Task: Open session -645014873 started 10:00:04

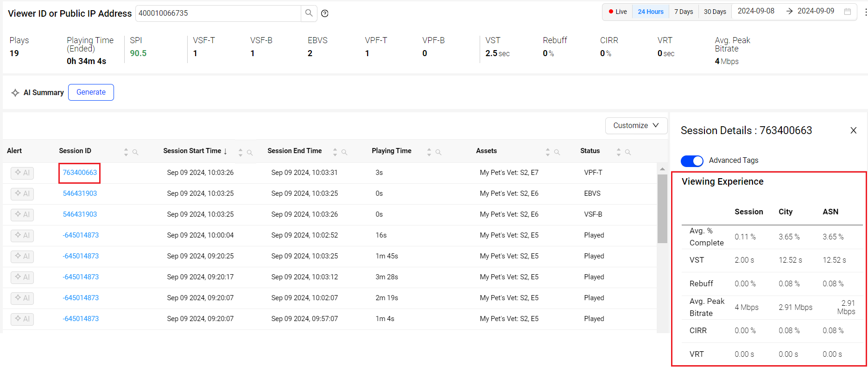Action: pyautogui.click(x=81, y=235)
